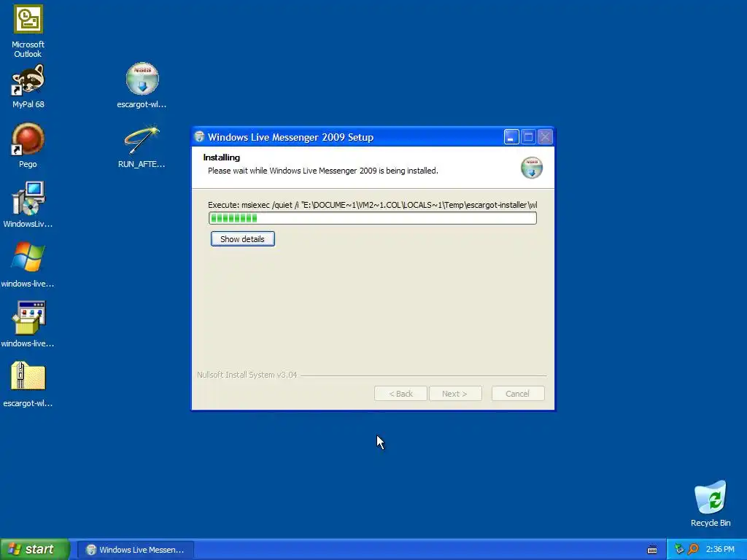Select the WindowsLiv... installer CD icon
747x560 pixels.
(28, 205)
